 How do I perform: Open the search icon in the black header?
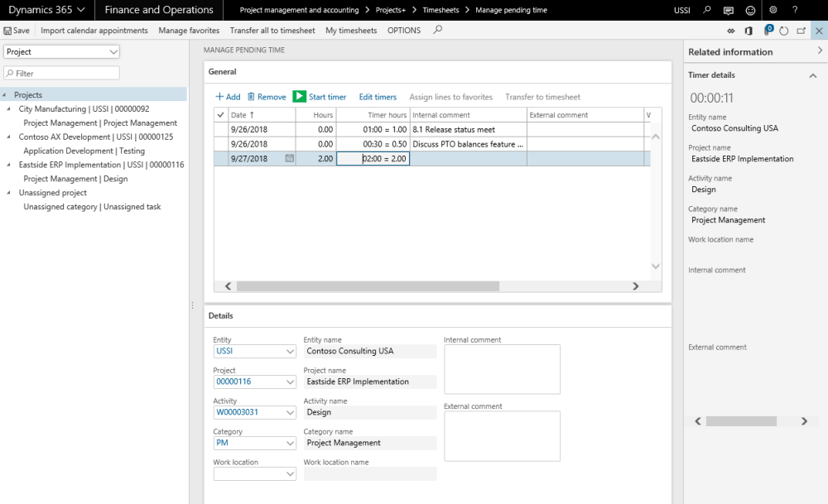(707, 10)
